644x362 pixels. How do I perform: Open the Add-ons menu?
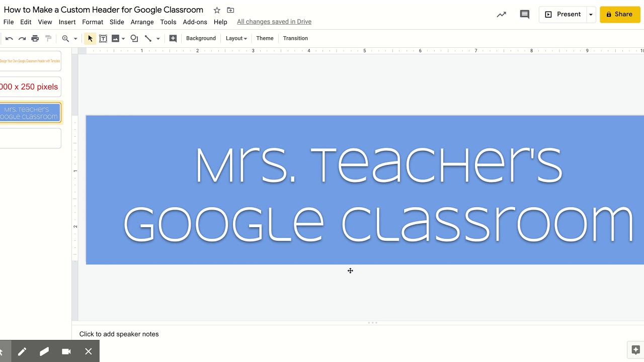tap(195, 22)
